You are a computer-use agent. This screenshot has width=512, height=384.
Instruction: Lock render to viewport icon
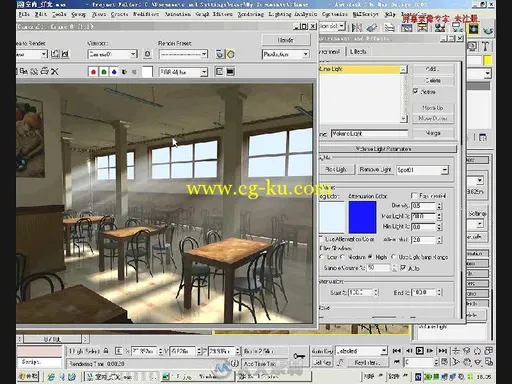pyautogui.click(x=147, y=54)
